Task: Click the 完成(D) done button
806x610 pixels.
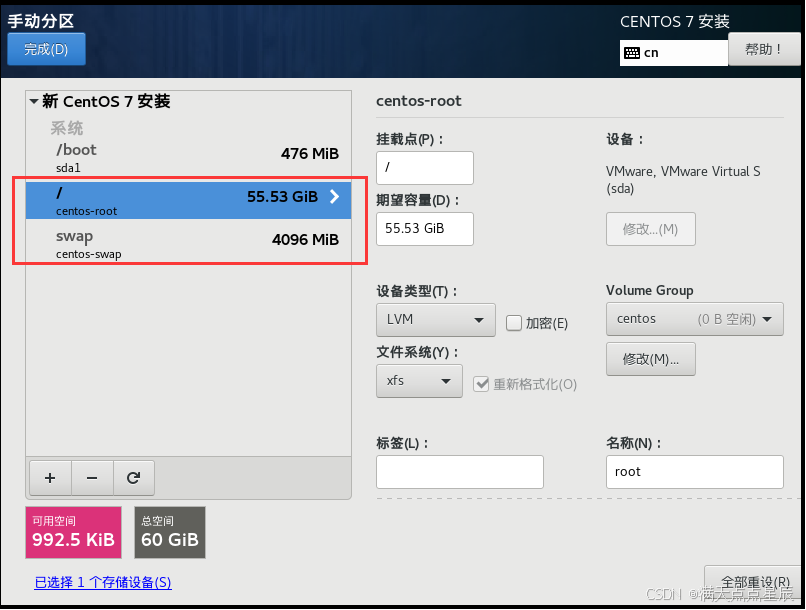Action: pyautogui.click(x=46, y=49)
